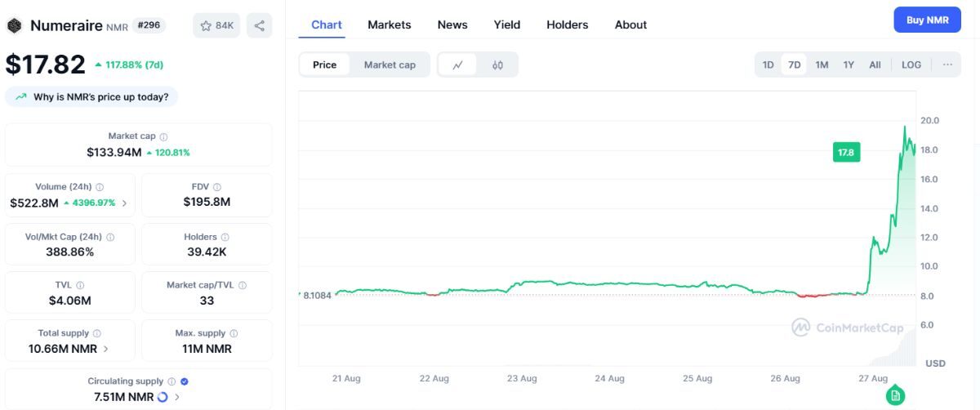Viewport: 980px width, 410px height.
Task: Click the 23 Aug date label
Action: click(x=522, y=378)
